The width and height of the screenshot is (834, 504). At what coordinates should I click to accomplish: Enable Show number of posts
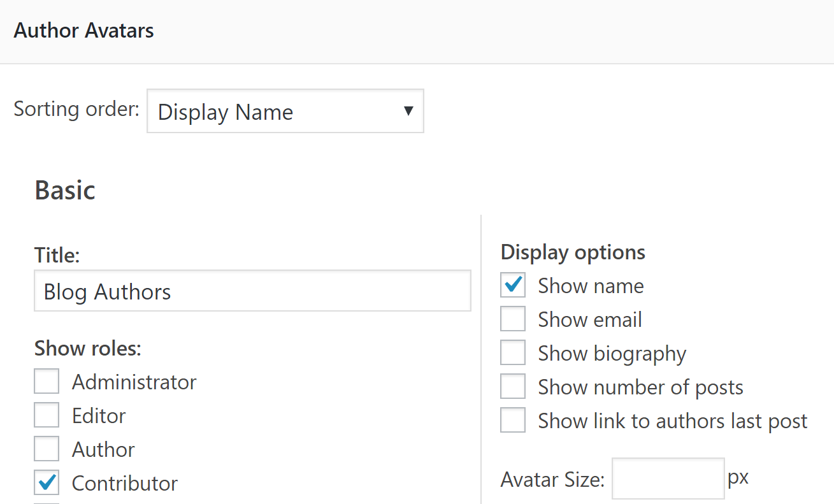512,385
